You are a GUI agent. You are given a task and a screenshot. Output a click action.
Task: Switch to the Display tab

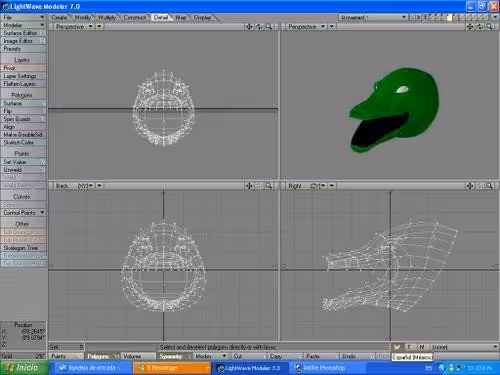pyautogui.click(x=202, y=17)
